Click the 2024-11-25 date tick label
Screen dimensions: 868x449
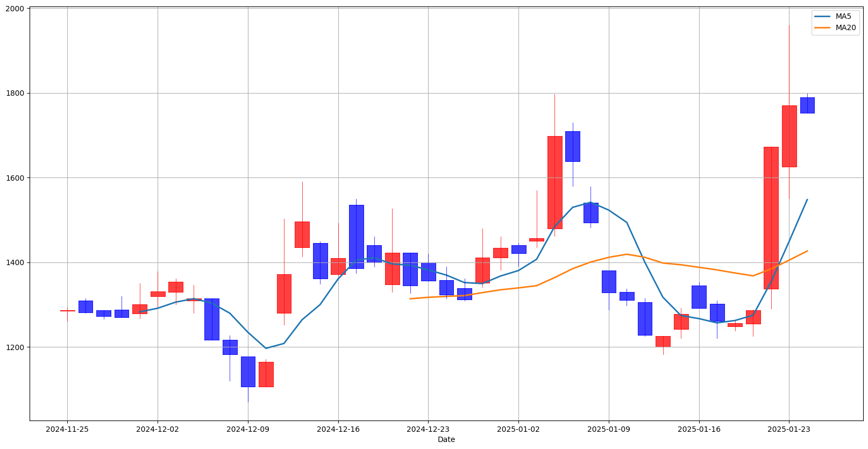pos(67,429)
